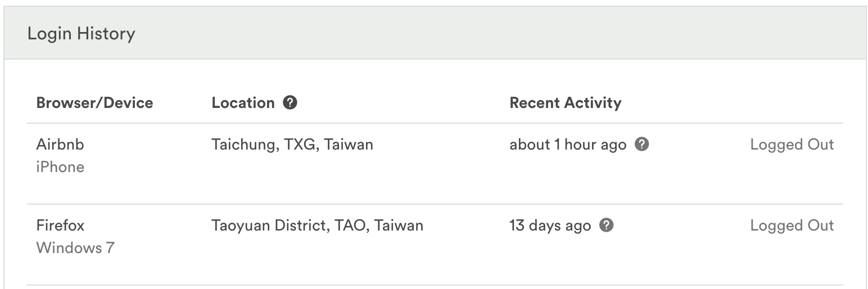Click the Location column header text
Viewport: 868px width, 289px height.
243,103
